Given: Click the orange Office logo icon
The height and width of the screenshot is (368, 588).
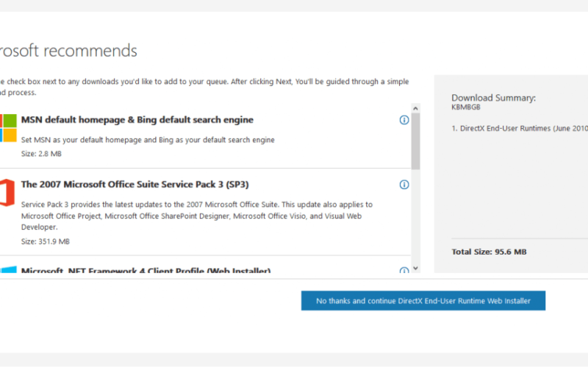Looking at the screenshot, I should 7,193.
